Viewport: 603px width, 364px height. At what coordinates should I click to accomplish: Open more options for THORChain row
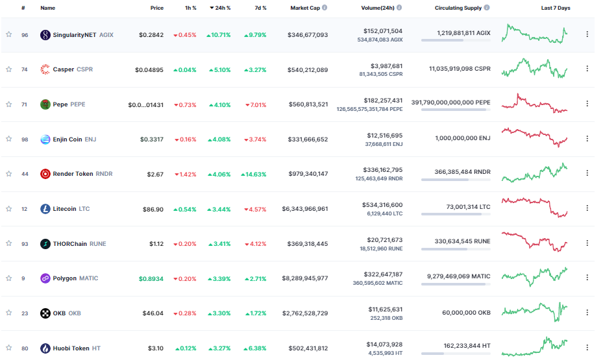[x=587, y=243]
